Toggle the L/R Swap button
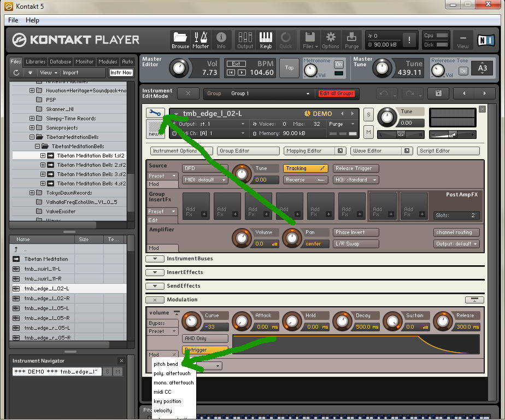This screenshot has height=420, width=505. [356, 244]
